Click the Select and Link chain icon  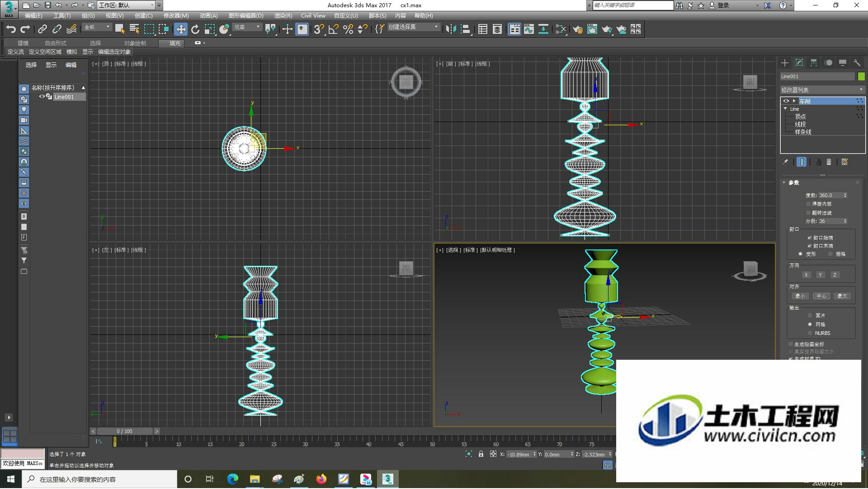pos(42,29)
